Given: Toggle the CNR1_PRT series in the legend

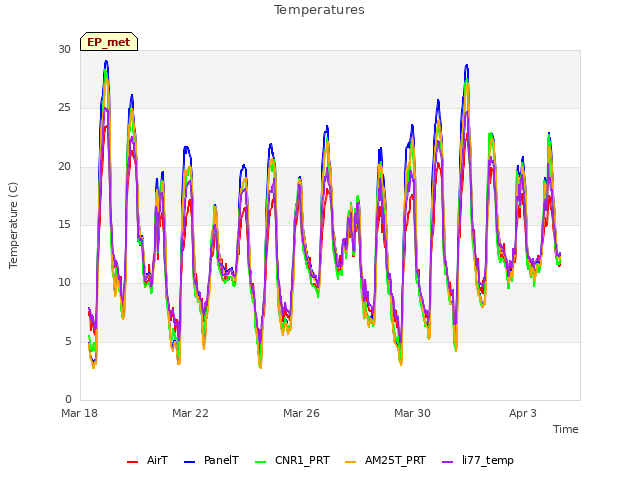Looking at the screenshot, I should (x=292, y=460).
